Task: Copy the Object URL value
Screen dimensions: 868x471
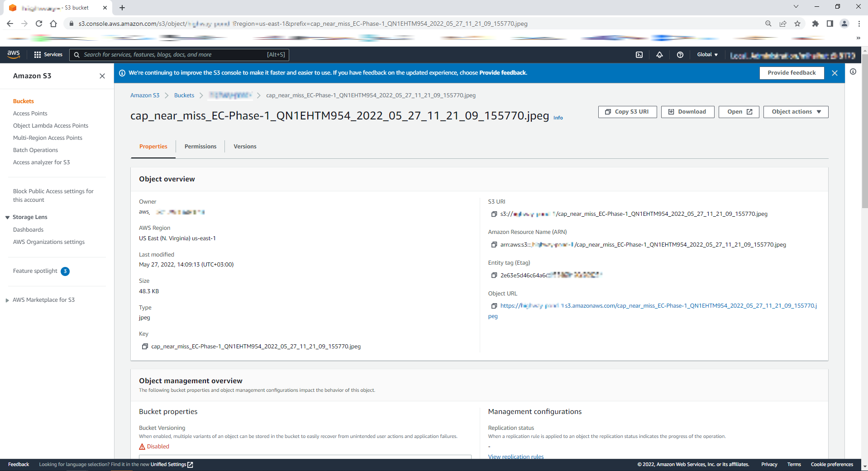Action: tap(494, 306)
